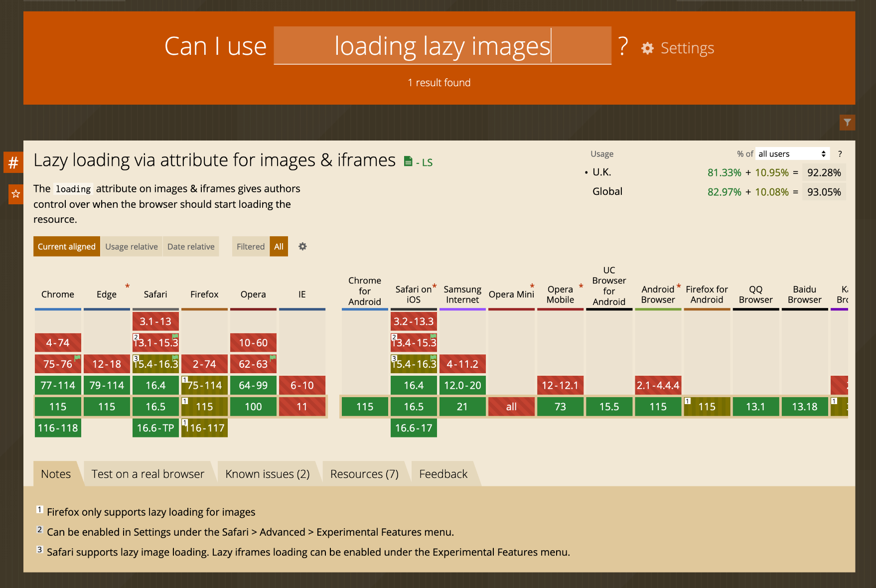Open the table settings gear icon
This screenshot has width=876, height=588.
(x=302, y=246)
